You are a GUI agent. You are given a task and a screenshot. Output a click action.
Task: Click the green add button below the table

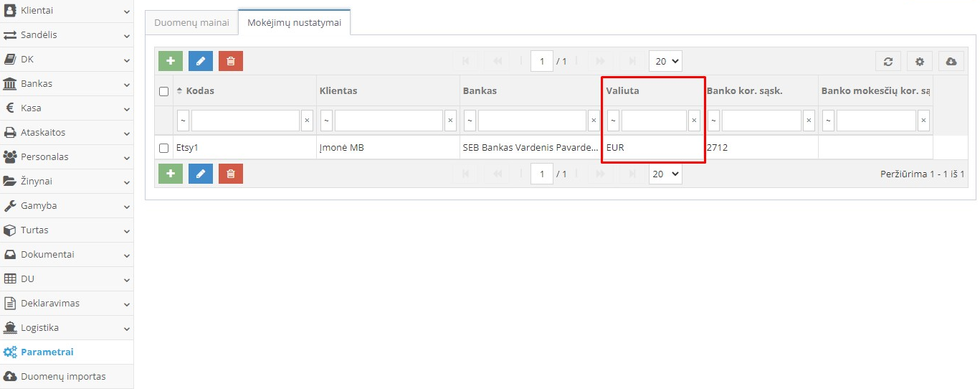pos(171,174)
